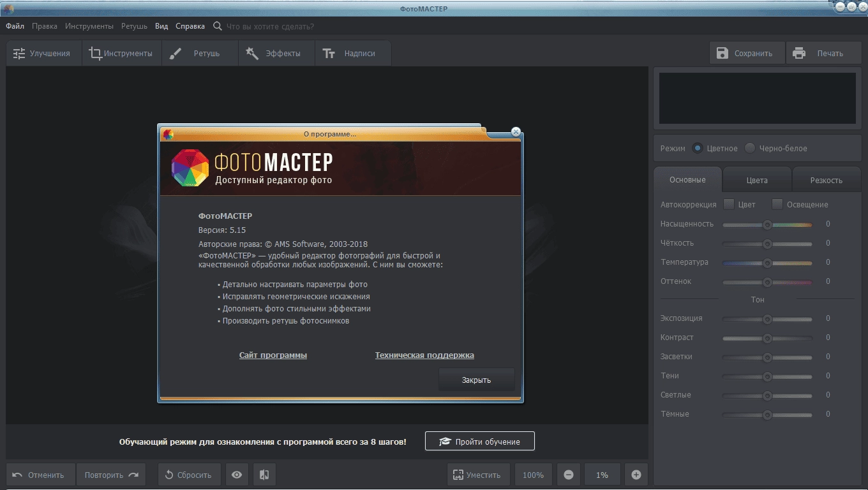The width and height of the screenshot is (868, 490).
Task: Open the Справка menu
Action: click(190, 26)
